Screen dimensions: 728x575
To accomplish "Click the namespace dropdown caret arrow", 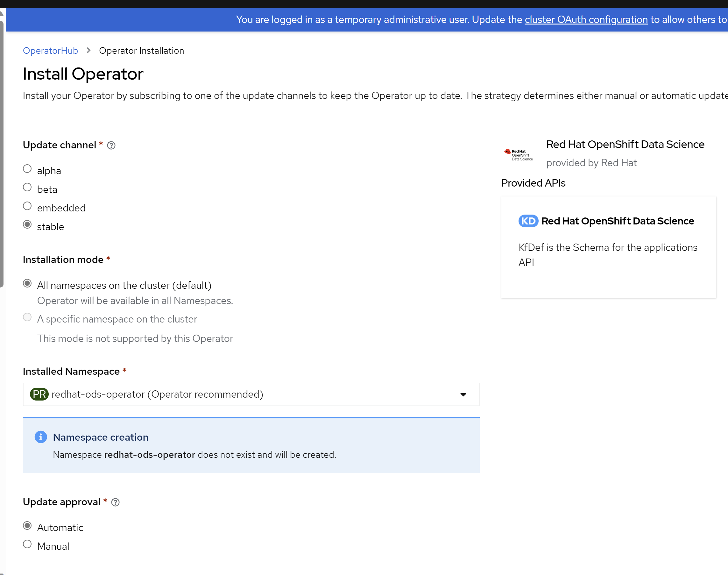I will tap(463, 394).
